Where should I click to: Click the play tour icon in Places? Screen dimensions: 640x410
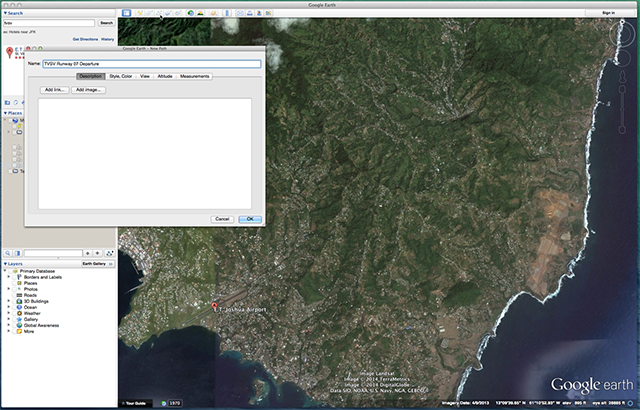109,253
